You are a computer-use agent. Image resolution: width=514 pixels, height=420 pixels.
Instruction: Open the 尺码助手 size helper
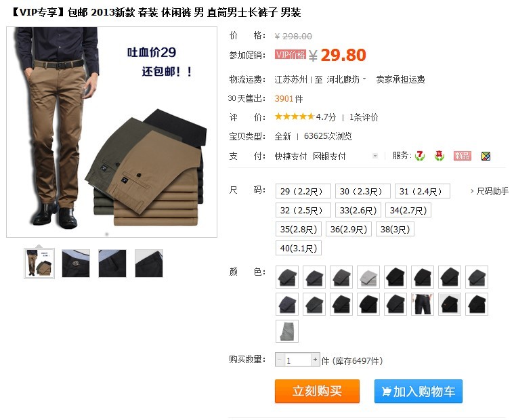coord(490,191)
